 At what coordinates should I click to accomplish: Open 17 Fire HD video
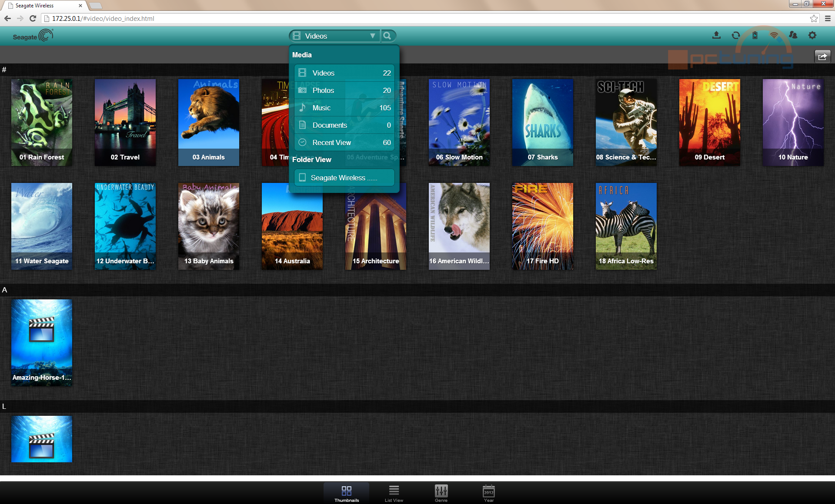pos(543,226)
